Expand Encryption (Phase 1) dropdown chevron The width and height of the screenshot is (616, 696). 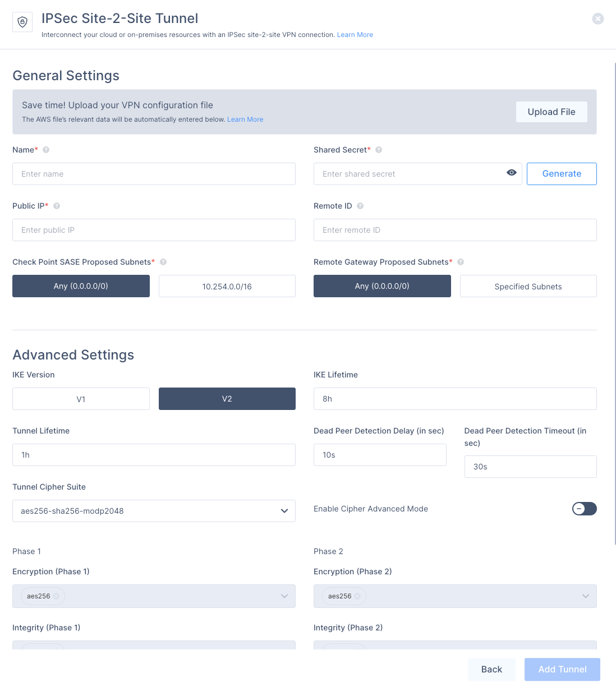coord(284,596)
